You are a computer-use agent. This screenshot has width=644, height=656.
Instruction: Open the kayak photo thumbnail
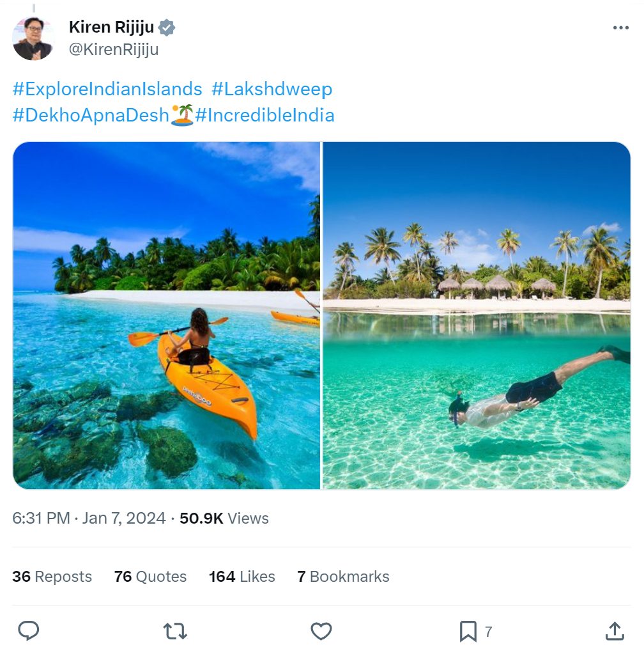167,315
